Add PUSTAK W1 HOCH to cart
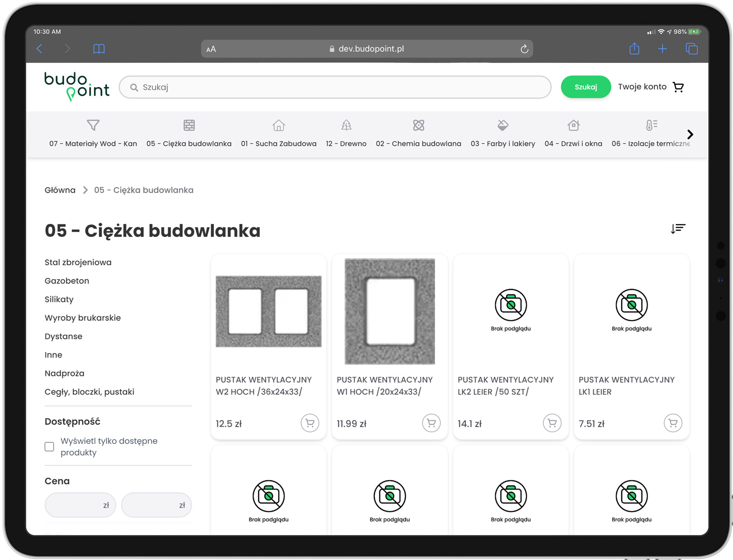The height and width of the screenshot is (560, 733). pos(431,423)
